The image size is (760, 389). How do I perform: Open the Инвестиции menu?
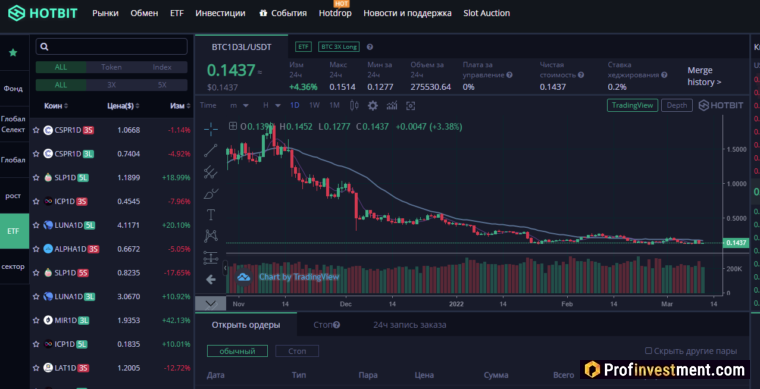click(x=220, y=13)
